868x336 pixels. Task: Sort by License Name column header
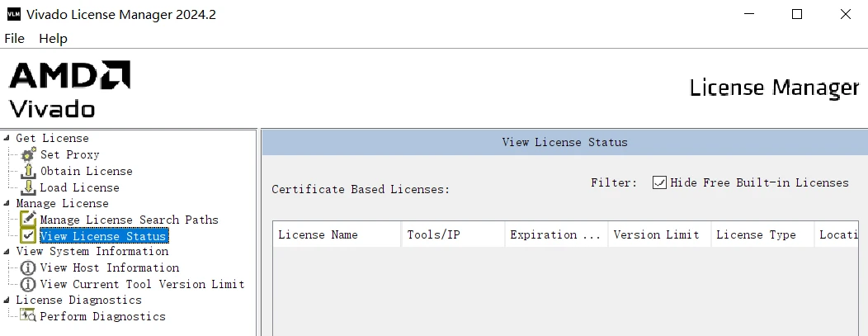(x=318, y=234)
